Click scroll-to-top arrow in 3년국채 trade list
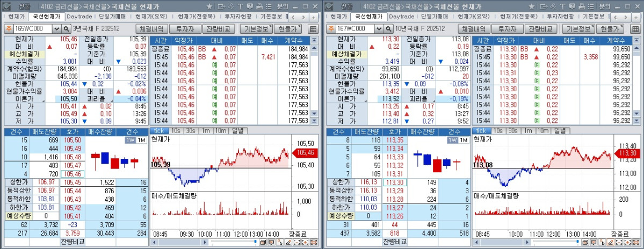The height and width of the screenshot is (249, 644). [315, 40]
